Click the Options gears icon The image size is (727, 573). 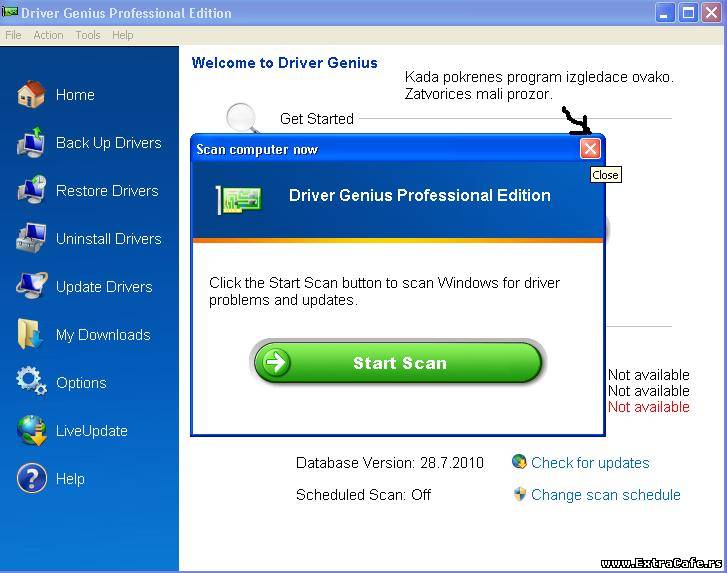(31, 382)
